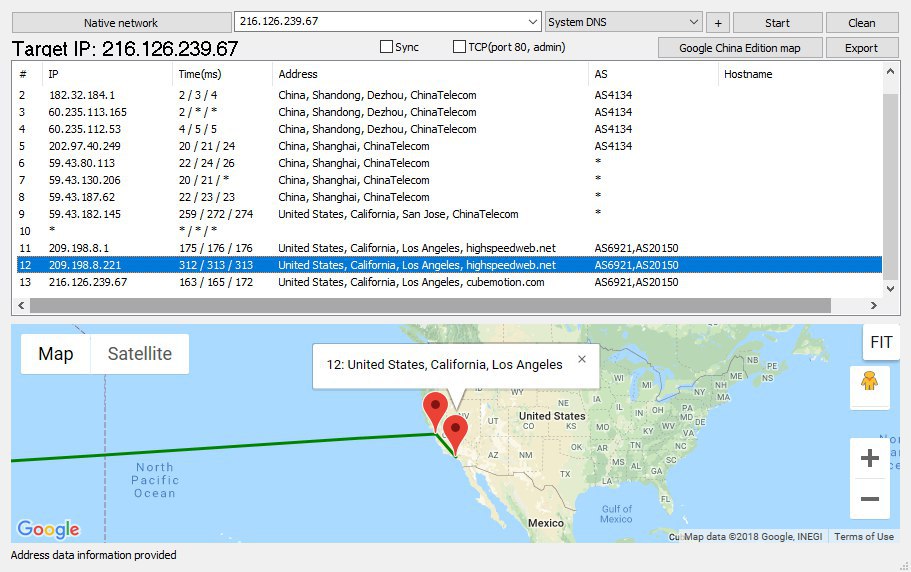Enable the Sync checkbox
This screenshot has width=911, height=572.
click(387, 47)
